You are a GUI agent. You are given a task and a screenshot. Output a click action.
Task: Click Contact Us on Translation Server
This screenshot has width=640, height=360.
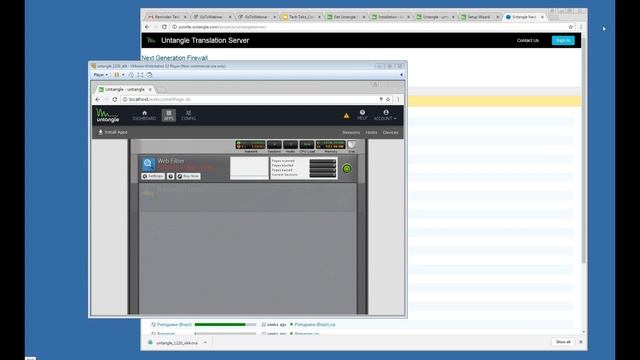[527, 40]
